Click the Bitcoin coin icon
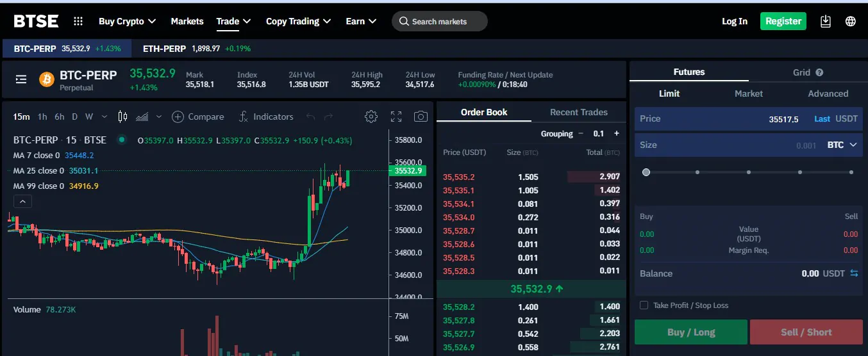Screen dimensions: 868x356 click(x=47, y=79)
